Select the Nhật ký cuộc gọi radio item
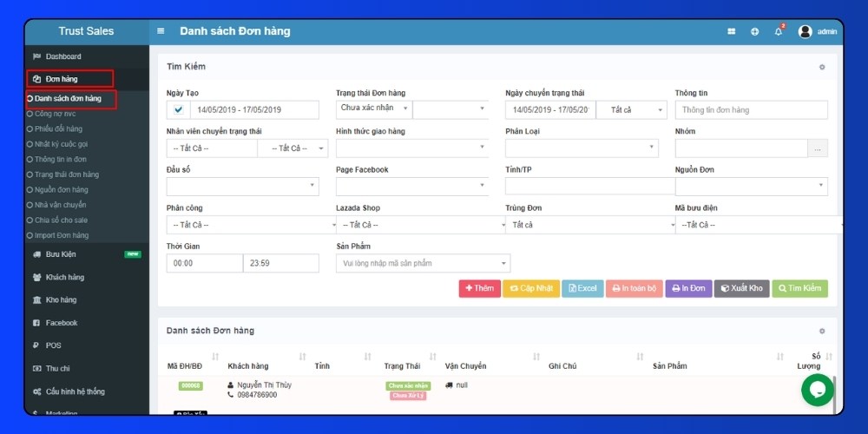 [x=57, y=144]
